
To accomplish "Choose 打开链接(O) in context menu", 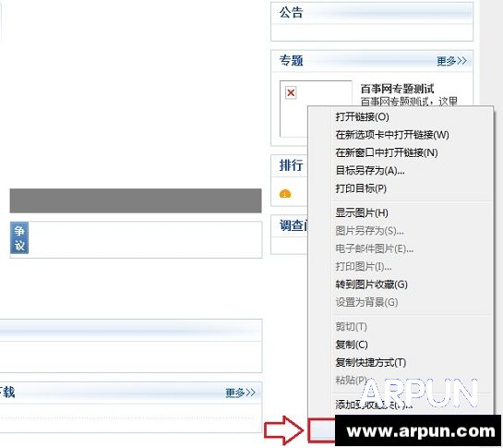I will 362,116.
